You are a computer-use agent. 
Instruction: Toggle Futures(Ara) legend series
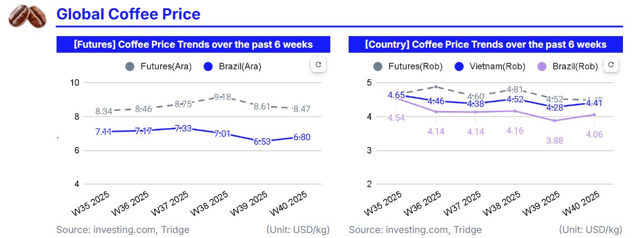(x=159, y=67)
